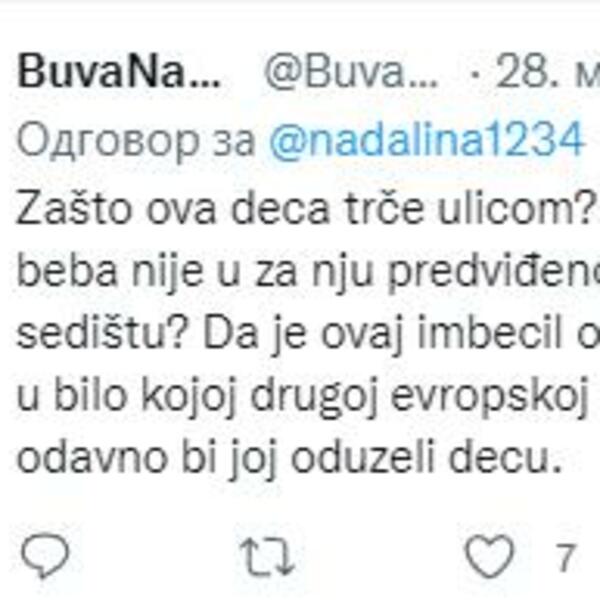
Task: Open the @Buva... handle profile
Action: point(350,72)
